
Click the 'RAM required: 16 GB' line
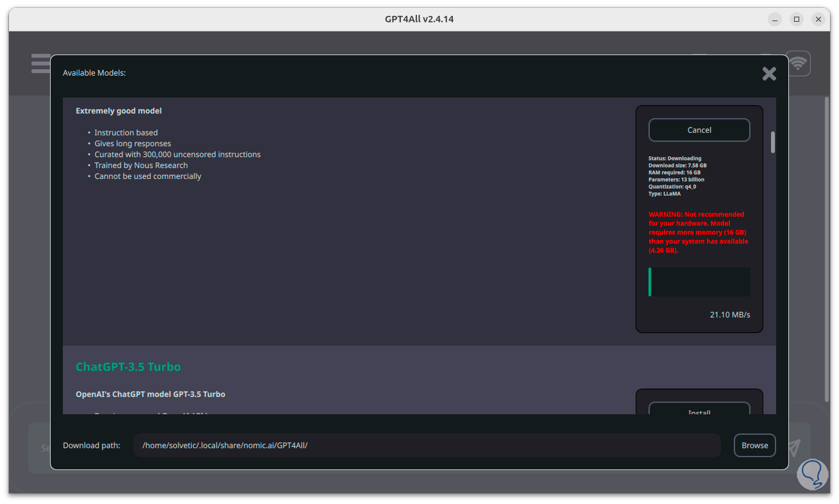click(x=674, y=172)
